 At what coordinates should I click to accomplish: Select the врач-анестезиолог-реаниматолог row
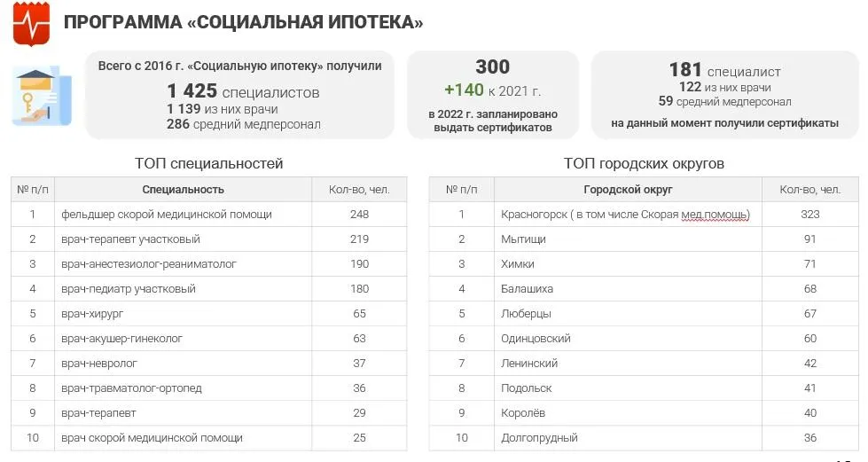point(208,264)
